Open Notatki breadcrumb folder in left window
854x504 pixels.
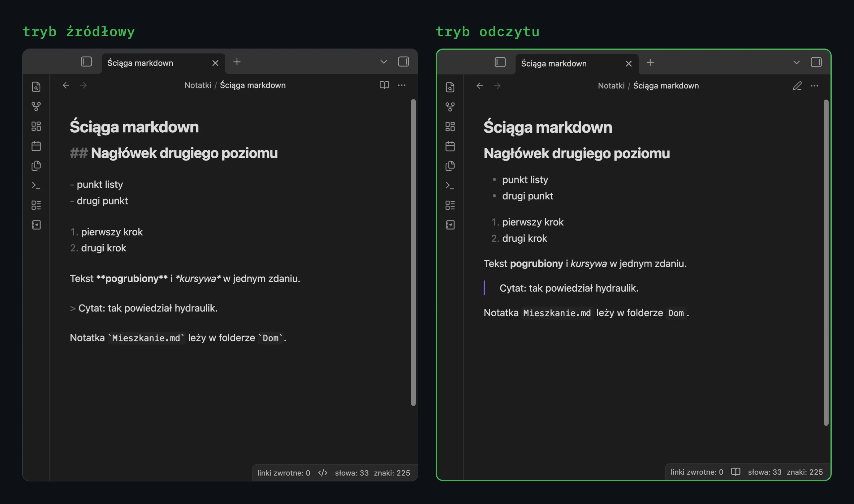click(x=198, y=85)
